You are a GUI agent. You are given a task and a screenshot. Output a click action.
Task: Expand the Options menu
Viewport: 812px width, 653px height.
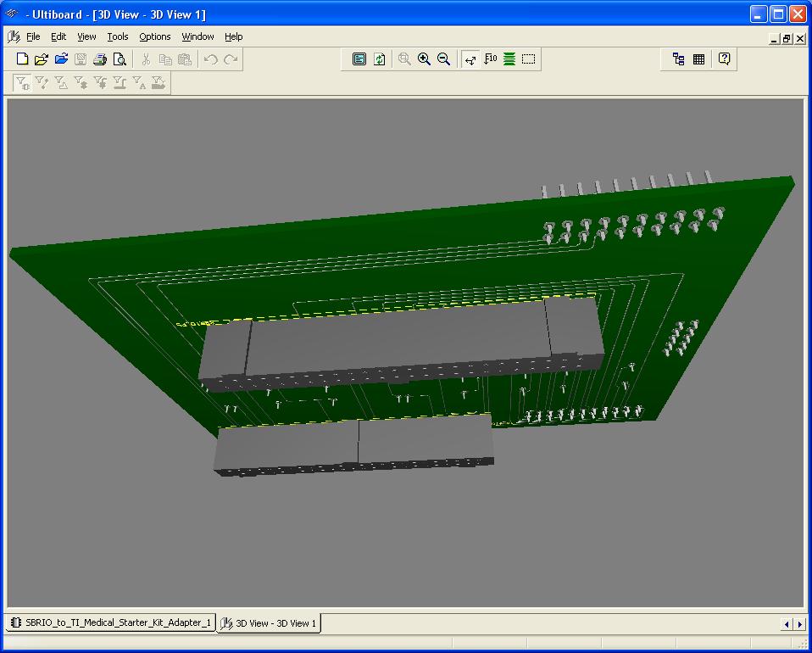pos(155,37)
